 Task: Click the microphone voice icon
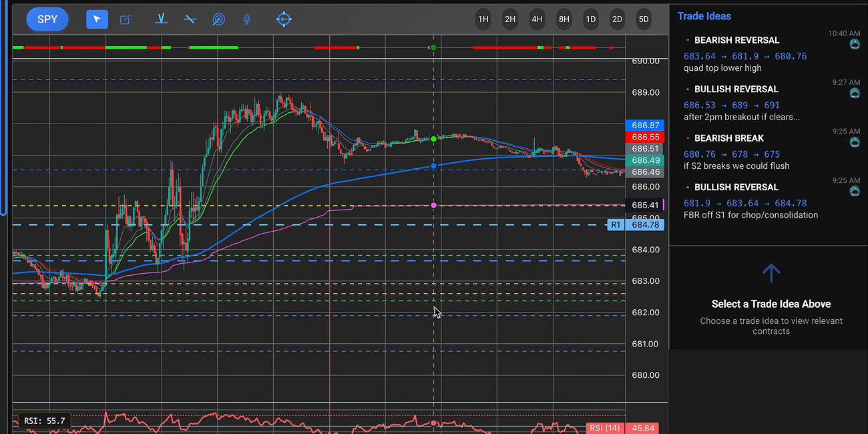tap(247, 19)
